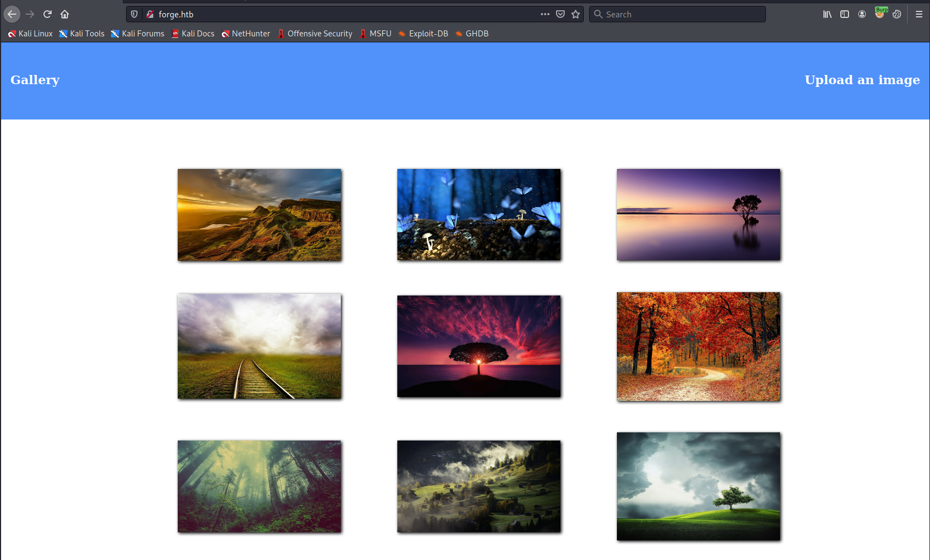Image resolution: width=930 pixels, height=560 pixels.
Task: Open the Firefox account icon
Action: [862, 14]
